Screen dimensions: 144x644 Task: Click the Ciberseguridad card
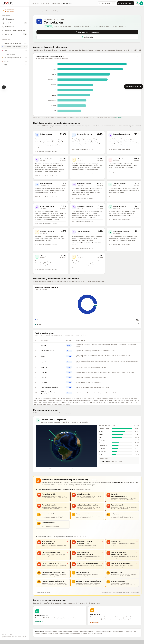pyautogui.click(x=122, y=544)
